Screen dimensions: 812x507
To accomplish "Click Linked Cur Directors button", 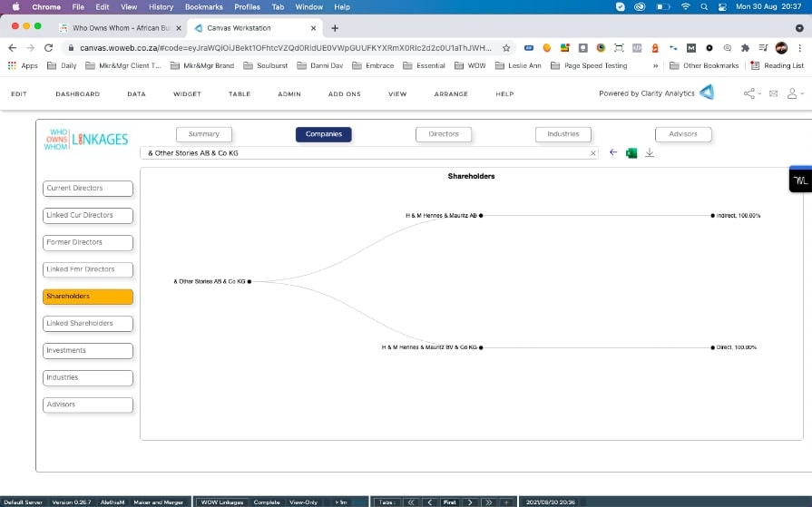I will tap(88, 216).
